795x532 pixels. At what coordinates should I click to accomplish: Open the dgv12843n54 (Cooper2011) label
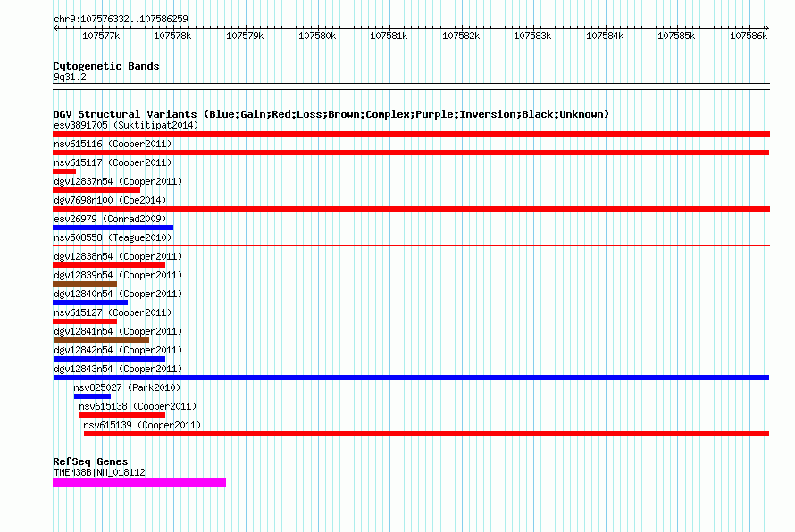click(118, 369)
